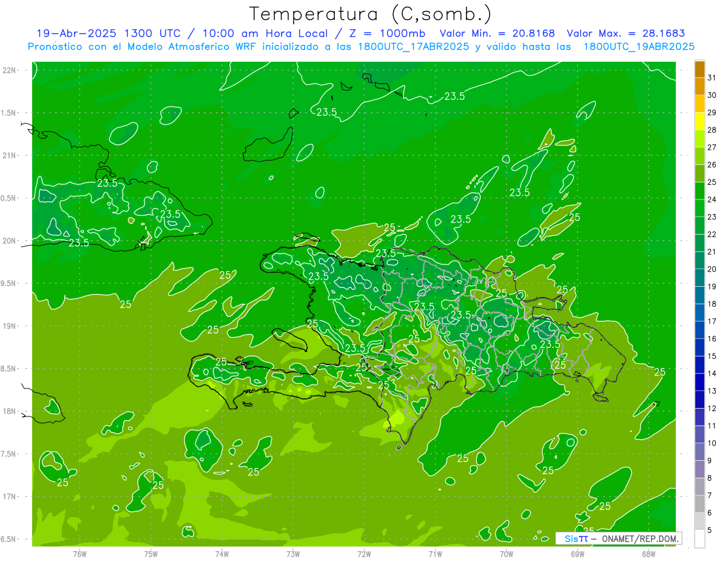The image size is (728, 562).
Task: Click the '11' value on the color scale
Action: 712,426
